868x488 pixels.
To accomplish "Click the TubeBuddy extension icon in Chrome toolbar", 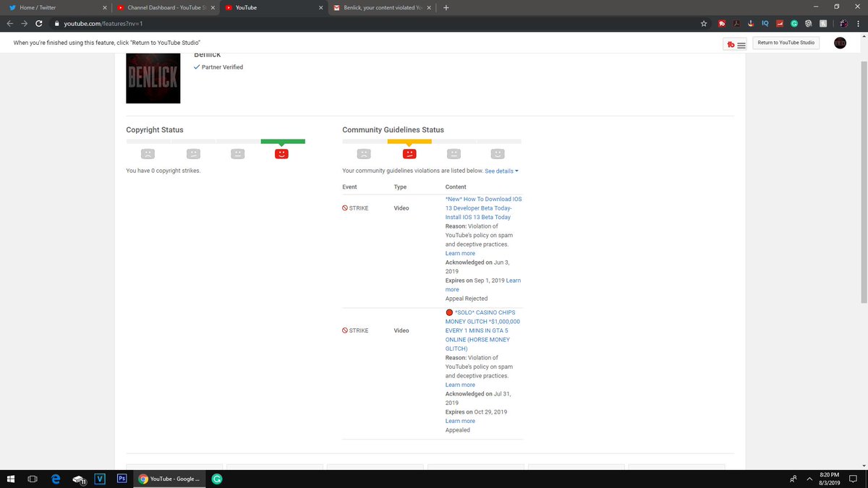I will click(x=723, y=24).
